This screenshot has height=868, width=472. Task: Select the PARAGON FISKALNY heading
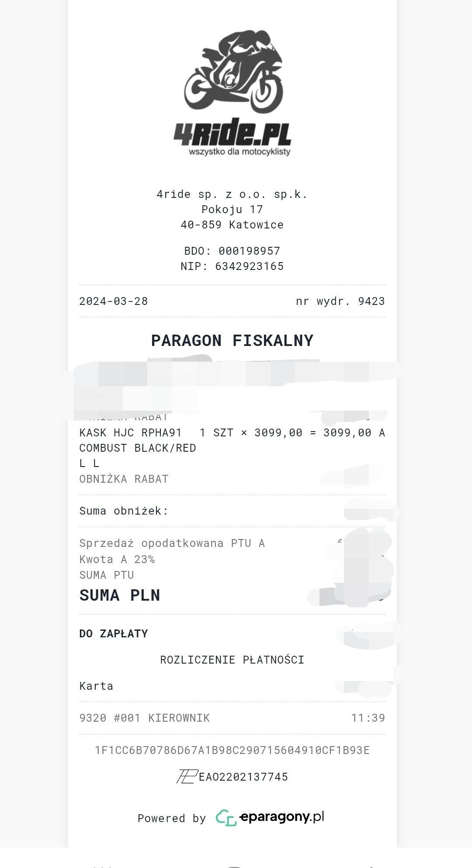[x=232, y=340]
